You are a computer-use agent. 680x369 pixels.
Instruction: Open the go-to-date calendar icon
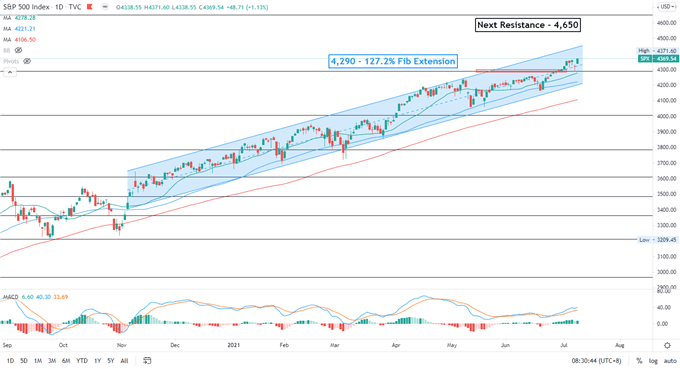tap(147, 360)
